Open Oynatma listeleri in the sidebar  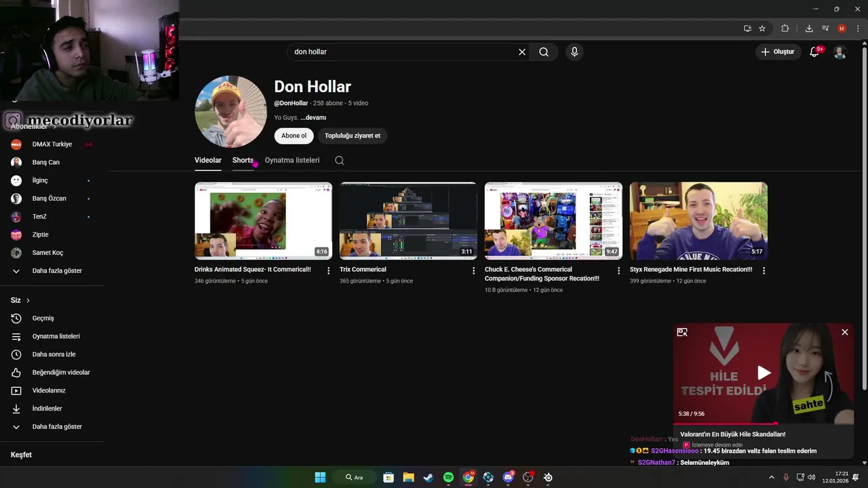pos(52,336)
